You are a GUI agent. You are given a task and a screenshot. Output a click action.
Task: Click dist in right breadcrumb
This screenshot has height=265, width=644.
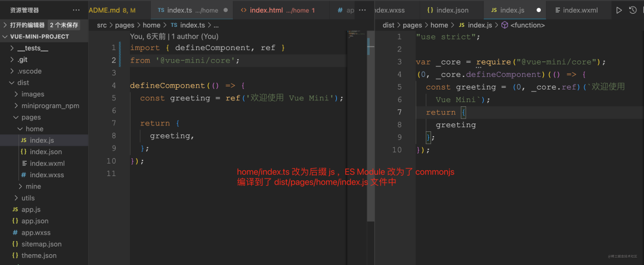[x=389, y=25]
